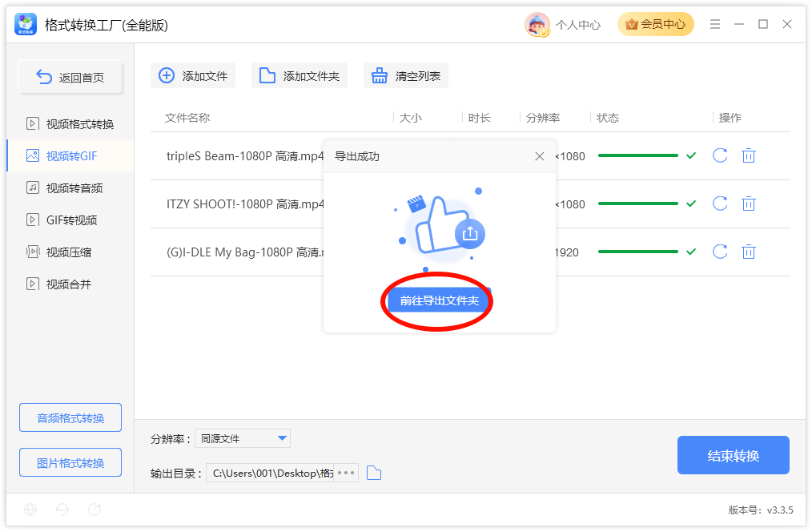Viewport: 812px width, 532px height.
Task: Delete (G)I-DLE My Bag with trash icon
Action: pos(748,252)
